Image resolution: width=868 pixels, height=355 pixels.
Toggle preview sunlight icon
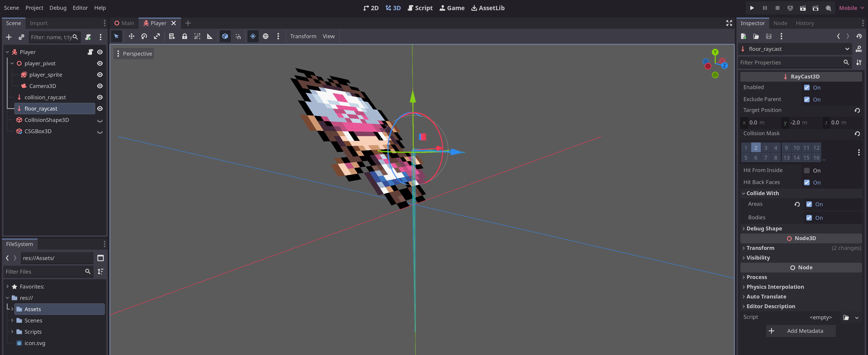[x=253, y=36]
